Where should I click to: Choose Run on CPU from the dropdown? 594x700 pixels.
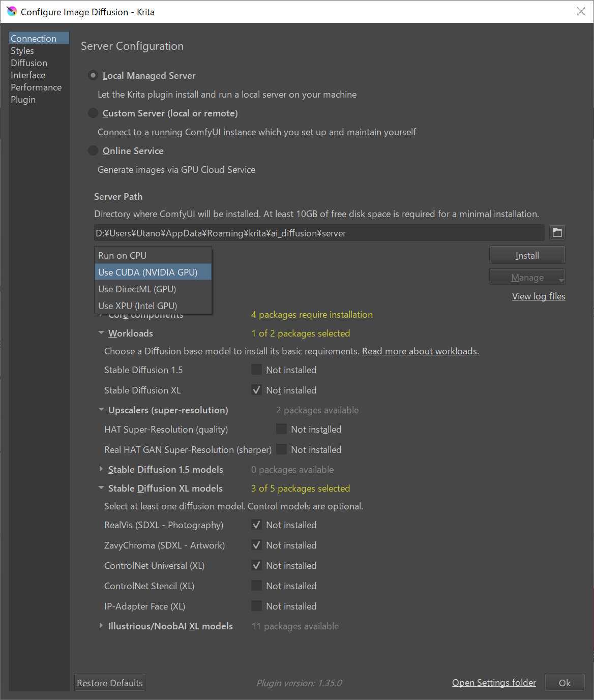click(153, 256)
